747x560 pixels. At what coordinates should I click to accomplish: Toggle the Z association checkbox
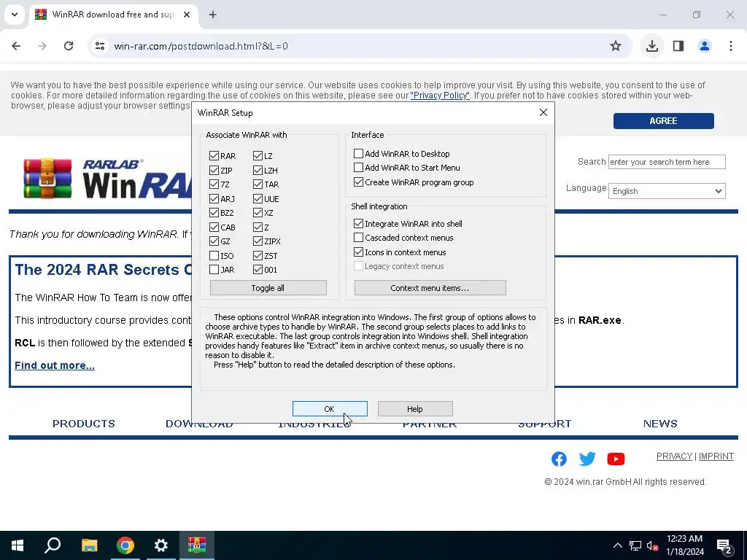pos(258,227)
